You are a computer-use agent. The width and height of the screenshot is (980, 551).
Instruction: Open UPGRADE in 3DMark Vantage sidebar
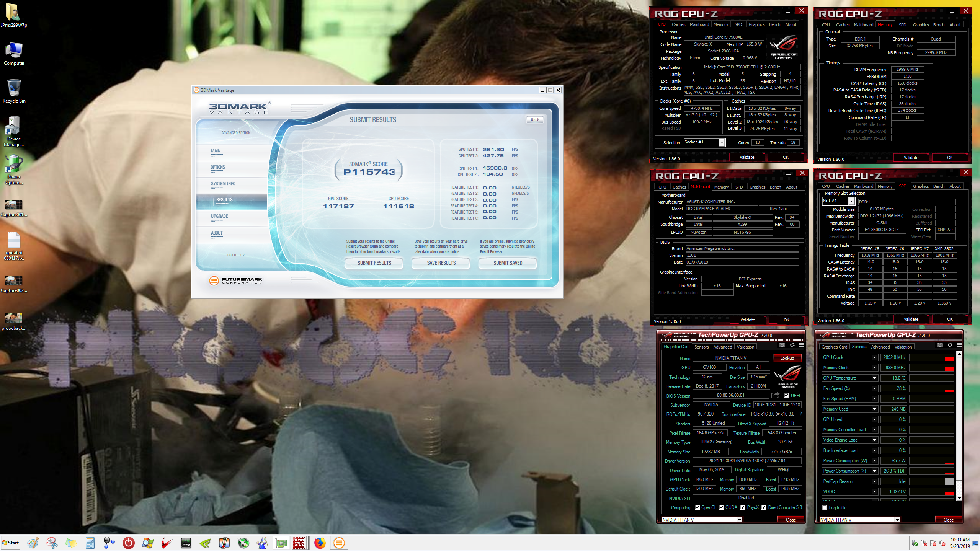pyautogui.click(x=219, y=217)
